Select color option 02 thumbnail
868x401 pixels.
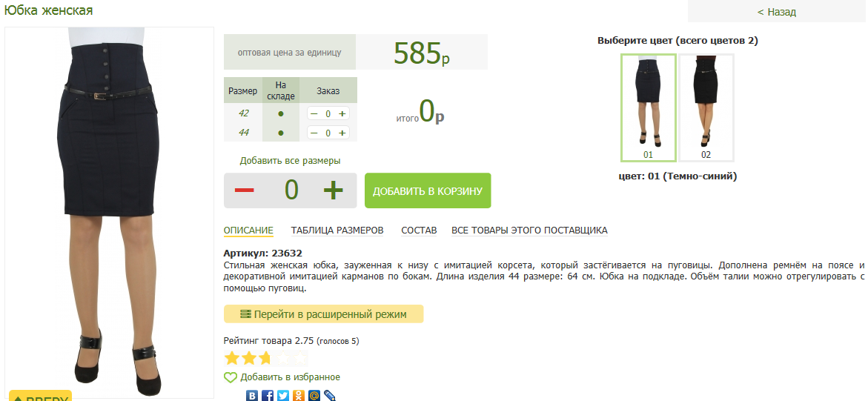(706, 107)
